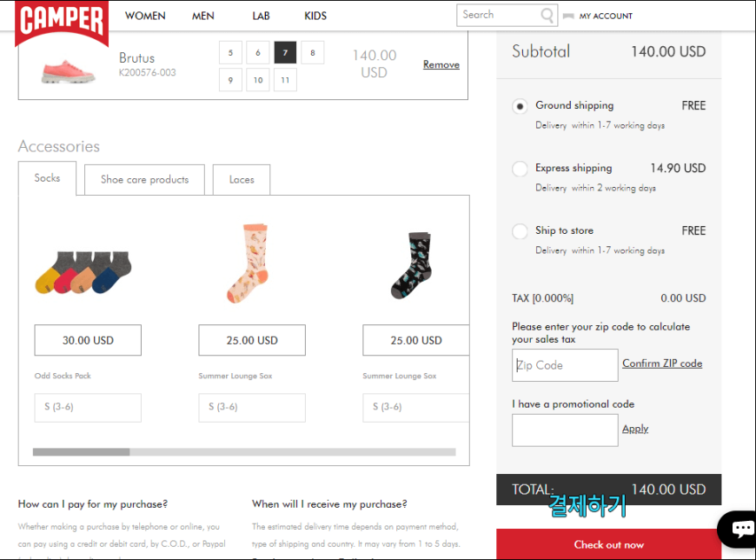Screen dimensions: 756x560
Task: Select Ship to store option
Action: (520, 231)
